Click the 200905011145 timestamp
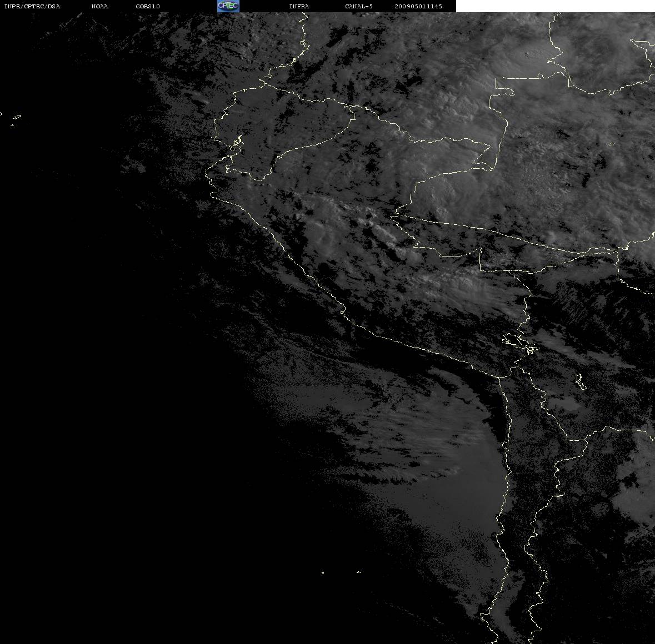Image resolution: width=655 pixels, height=644 pixels. coord(418,6)
